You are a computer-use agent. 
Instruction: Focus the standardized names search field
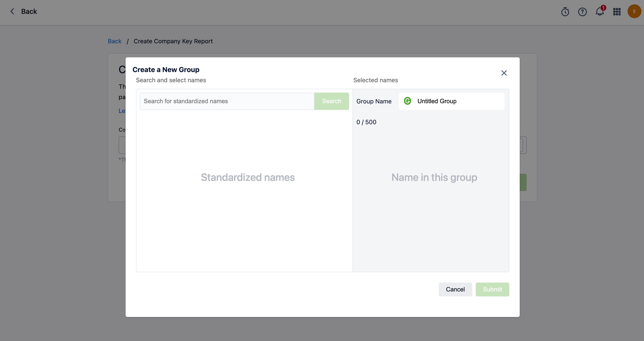click(227, 101)
